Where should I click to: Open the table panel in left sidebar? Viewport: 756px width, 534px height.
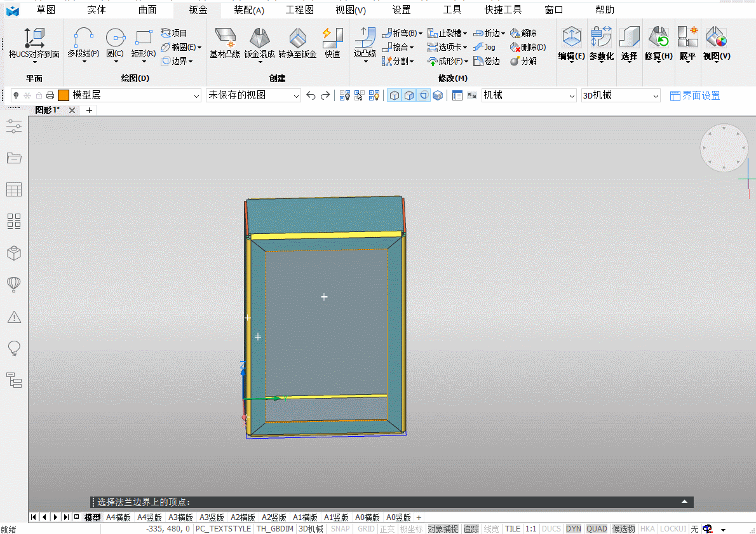[x=14, y=189]
